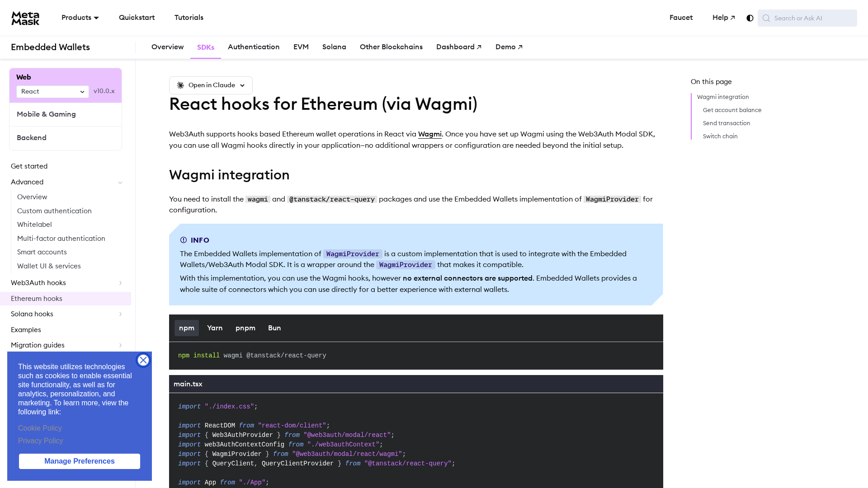The image size is (868, 488).
Task: Toggle dark/light theme icon
Action: click(750, 18)
